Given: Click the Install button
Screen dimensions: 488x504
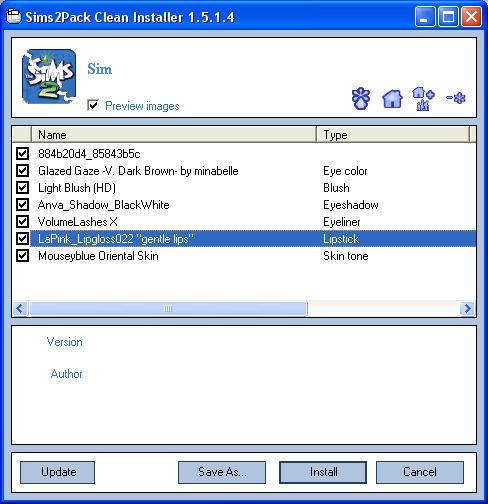Looking at the screenshot, I should point(323,472).
